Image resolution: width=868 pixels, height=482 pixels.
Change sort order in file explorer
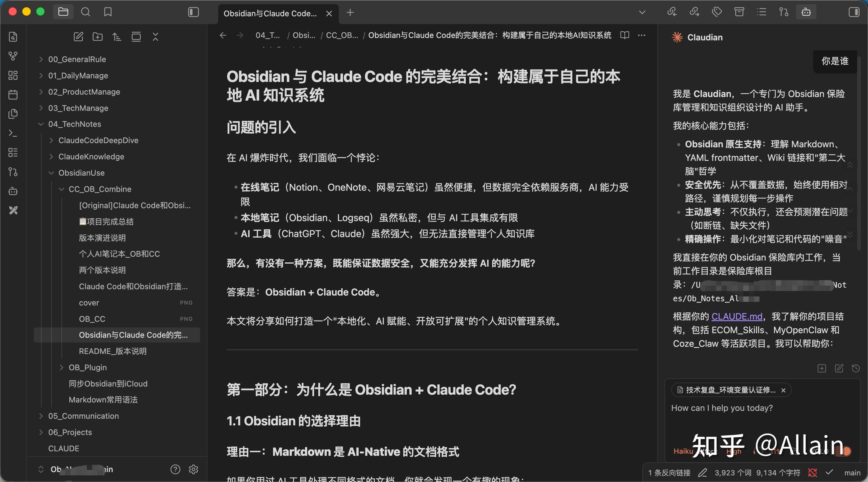point(117,37)
